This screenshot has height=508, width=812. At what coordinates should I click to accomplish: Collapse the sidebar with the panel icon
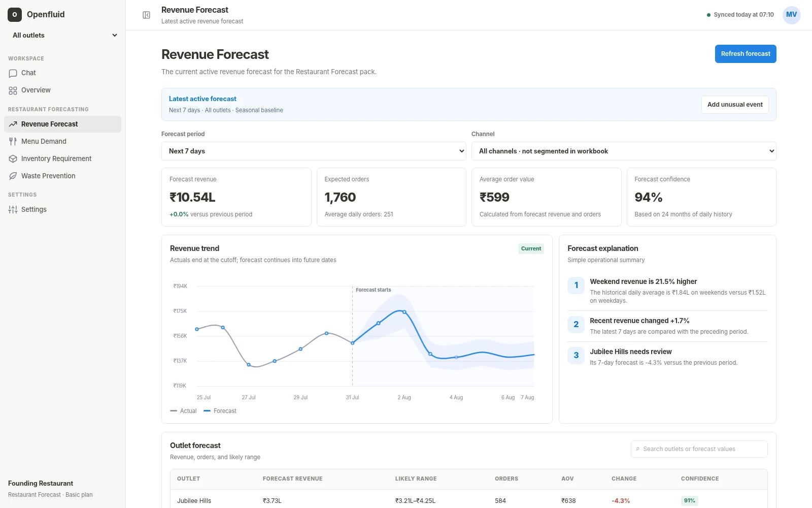click(146, 15)
